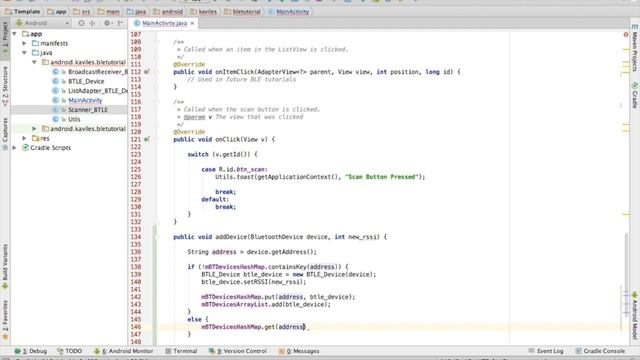Expand the manifests folder

24,43
